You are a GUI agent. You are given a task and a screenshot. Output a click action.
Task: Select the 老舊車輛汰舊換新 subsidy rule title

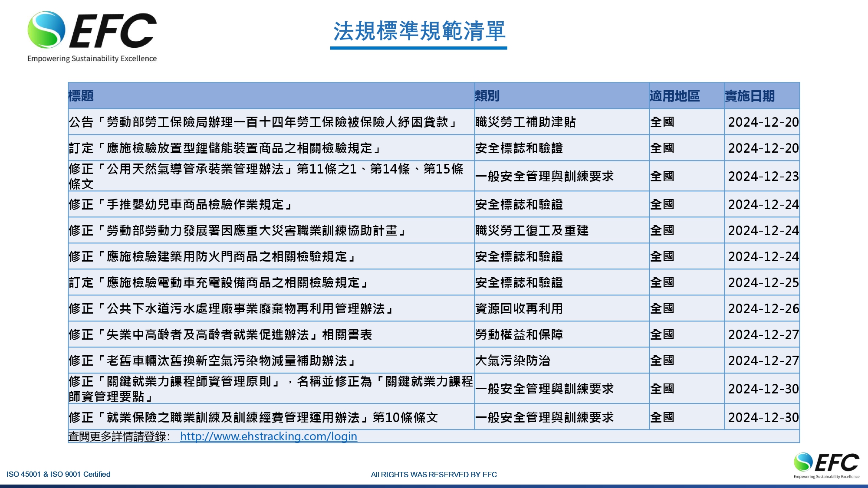212,361
